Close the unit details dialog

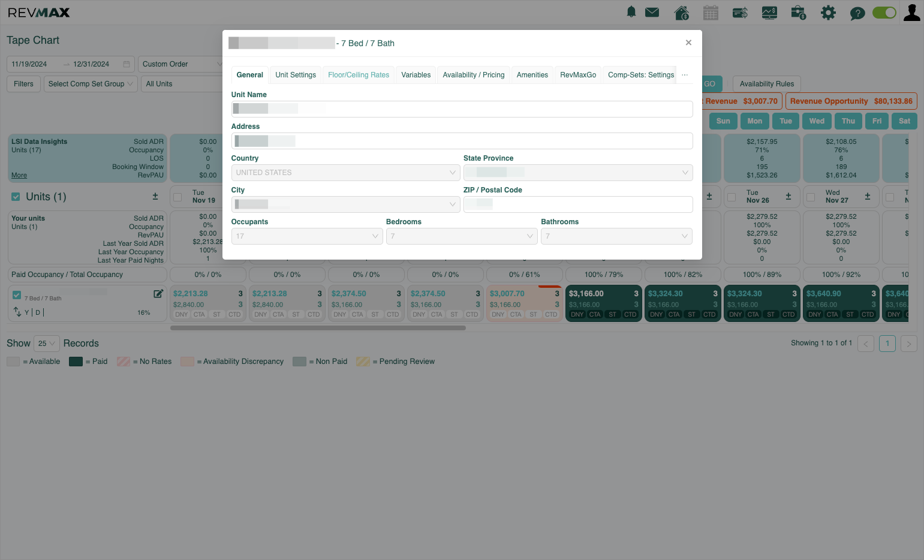pyautogui.click(x=688, y=43)
